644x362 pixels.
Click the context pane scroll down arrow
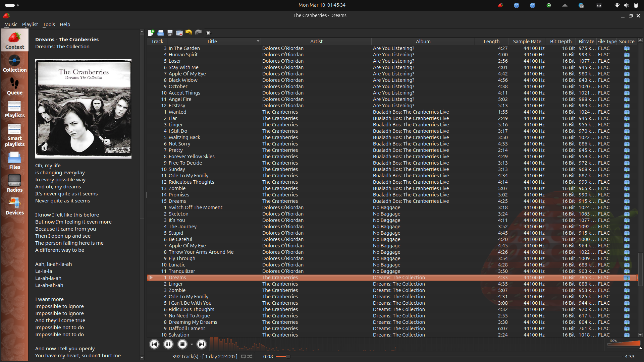[x=142, y=358]
